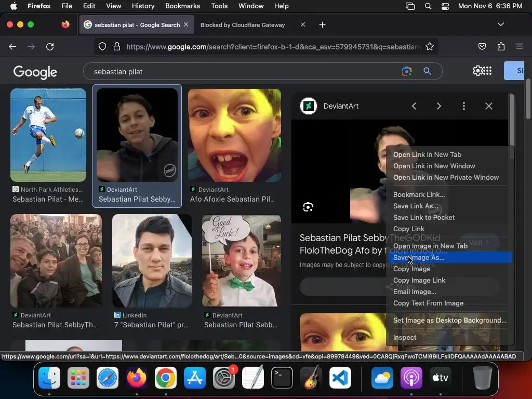Search by image with Google Lens icon
Viewport: 532px width, 399px height.
pyautogui.click(x=406, y=71)
